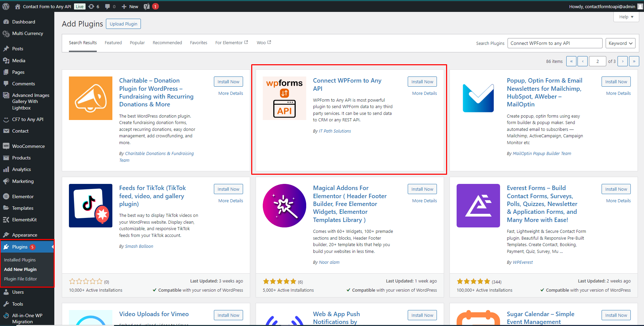More Details for Magical Addons For Elementor
This screenshot has width=644, height=326.
tap(424, 201)
